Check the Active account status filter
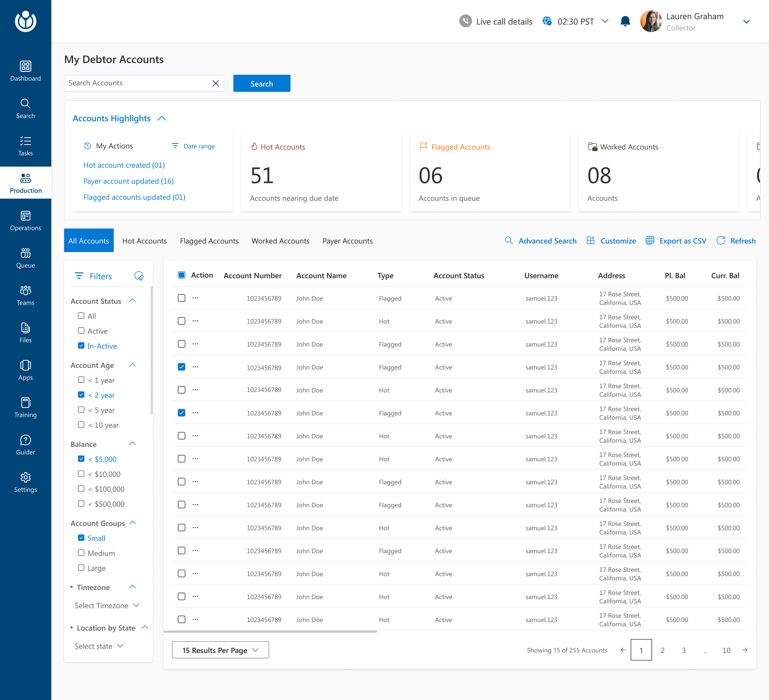769x700 pixels. click(x=81, y=331)
